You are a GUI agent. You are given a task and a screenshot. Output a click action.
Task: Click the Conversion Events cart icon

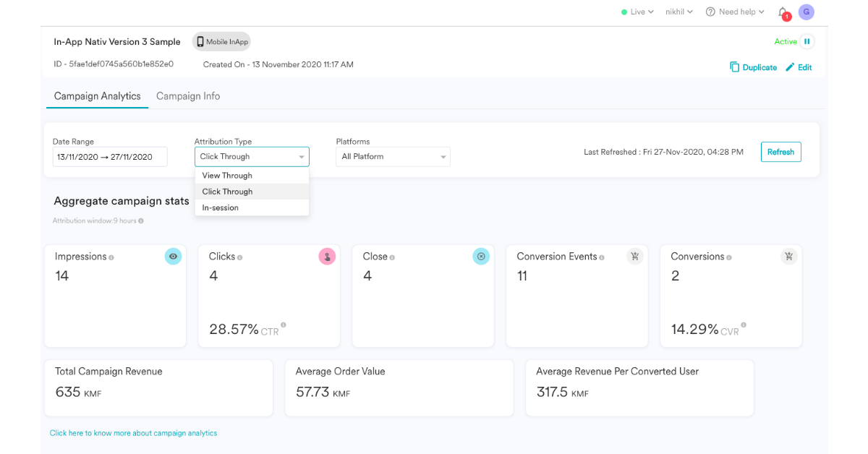point(634,256)
